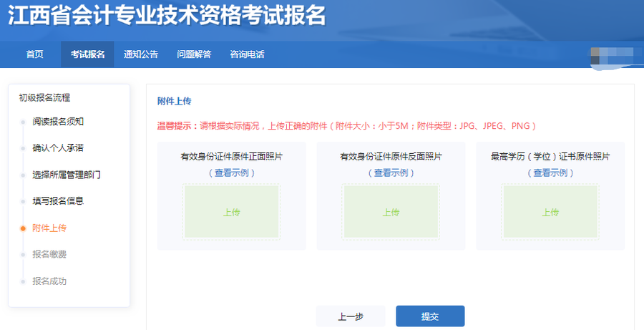The height and width of the screenshot is (330, 644).
Task: View example for ID back photo
Action: click(x=391, y=173)
